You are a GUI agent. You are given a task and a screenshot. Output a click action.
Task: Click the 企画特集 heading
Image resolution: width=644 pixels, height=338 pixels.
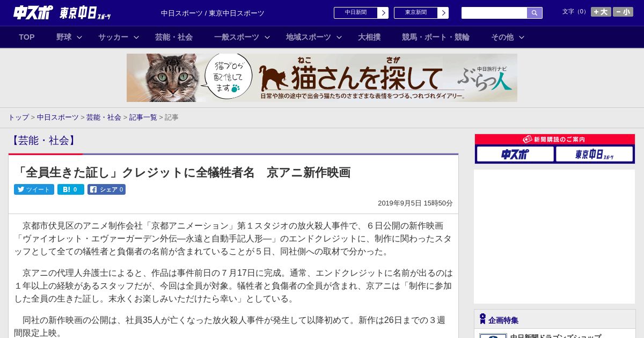click(503, 320)
